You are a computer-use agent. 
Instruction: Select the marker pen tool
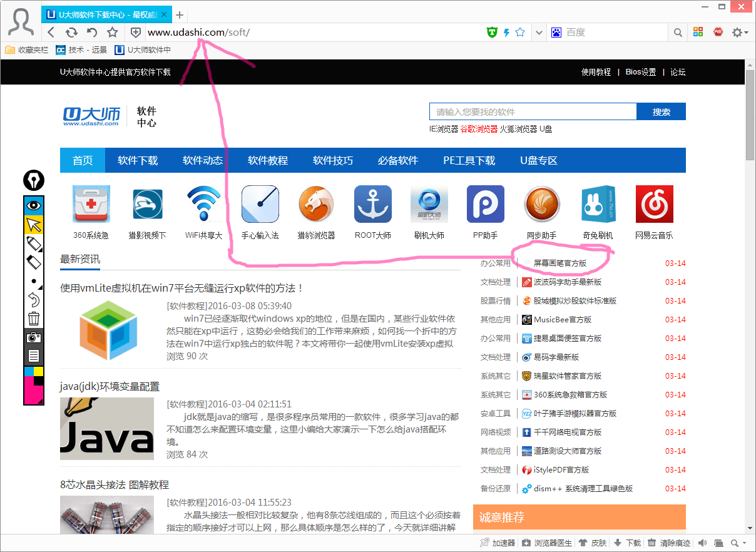(x=34, y=243)
